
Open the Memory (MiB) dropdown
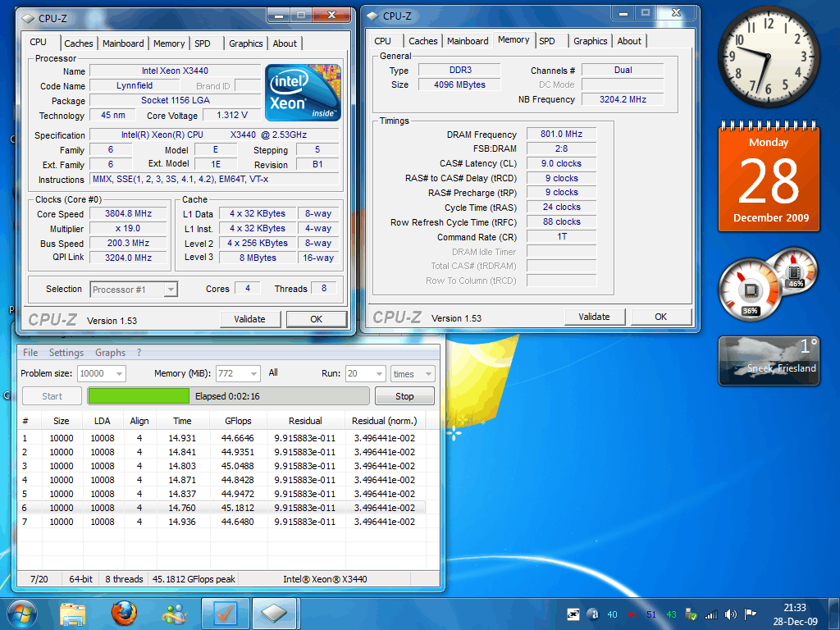(238, 373)
